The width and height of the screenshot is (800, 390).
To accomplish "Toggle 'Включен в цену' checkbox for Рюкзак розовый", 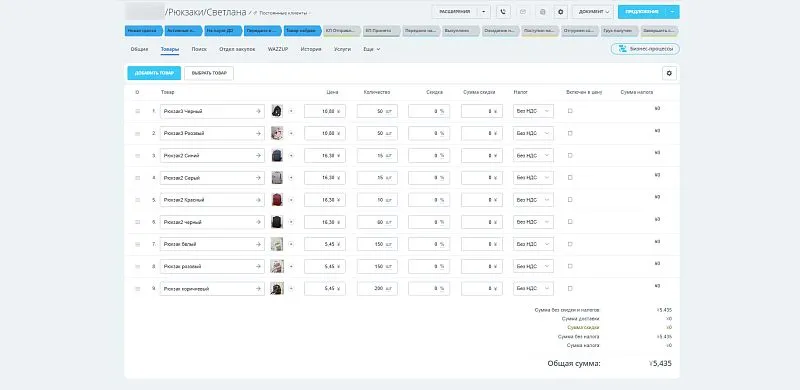I will tap(570, 266).
